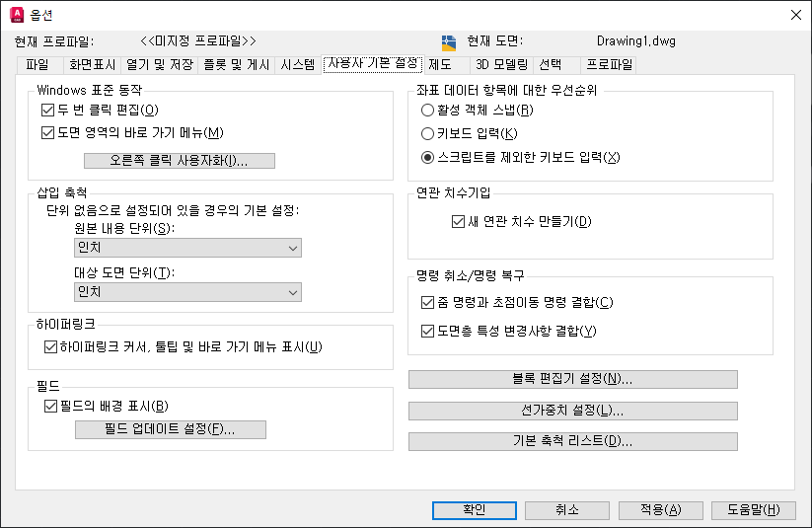The height and width of the screenshot is (528, 812).
Task: Switch to the 파일 tab
Action: tap(37, 65)
